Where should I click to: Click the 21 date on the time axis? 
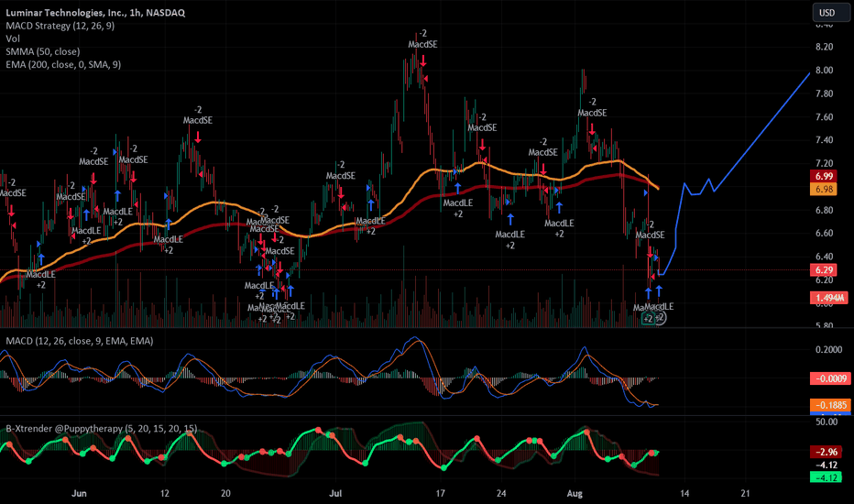[x=746, y=494]
